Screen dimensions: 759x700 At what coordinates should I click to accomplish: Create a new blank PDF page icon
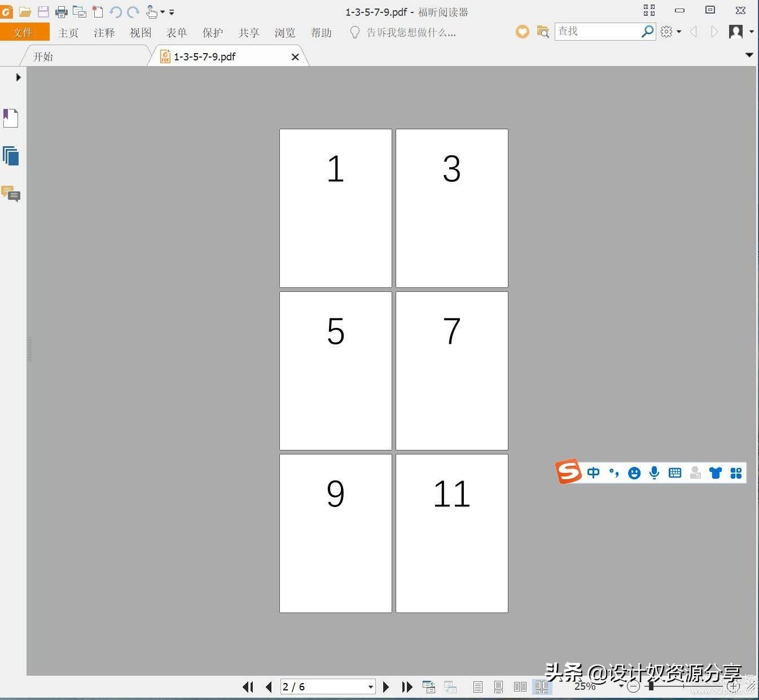[x=98, y=11]
